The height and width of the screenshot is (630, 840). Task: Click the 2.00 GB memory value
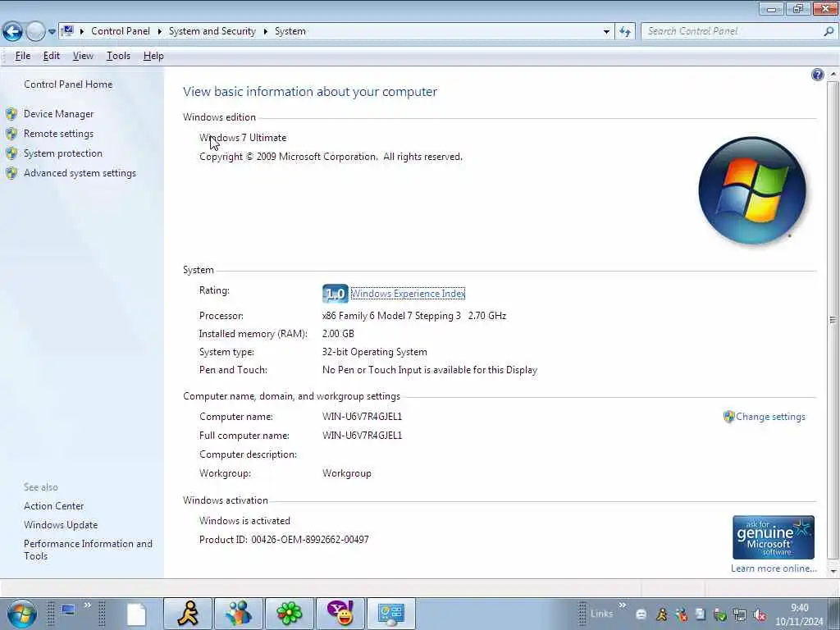point(338,334)
